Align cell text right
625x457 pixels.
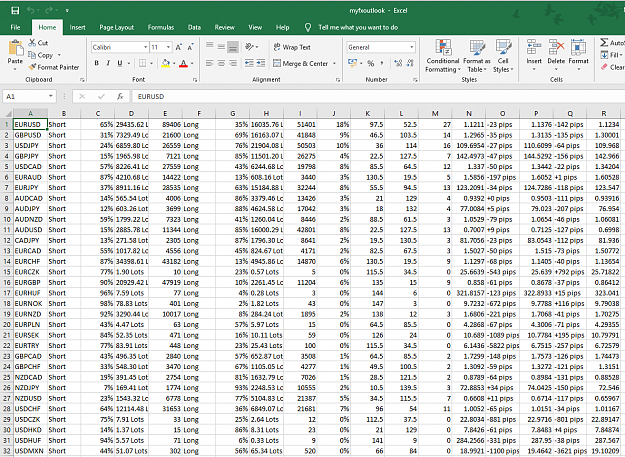point(233,63)
